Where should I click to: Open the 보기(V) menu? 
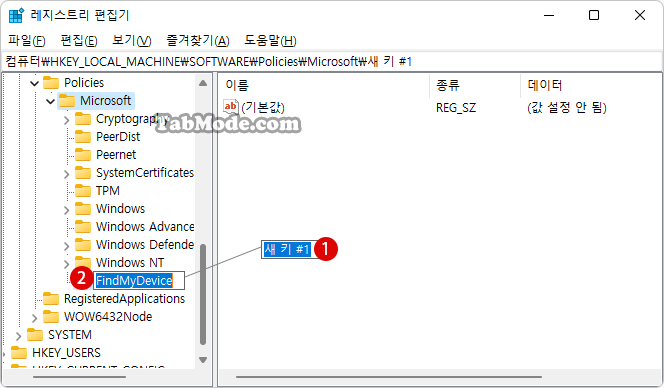132,41
